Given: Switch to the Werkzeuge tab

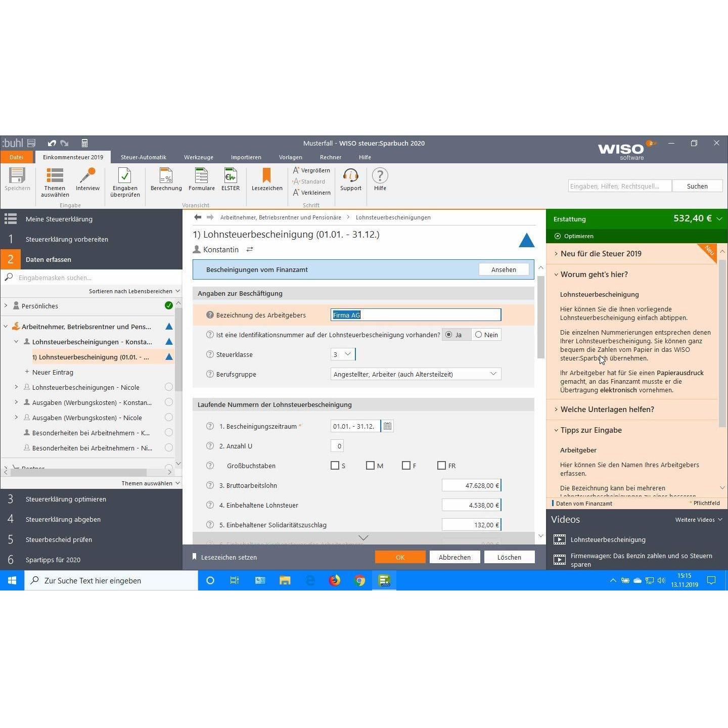Looking at the screenshot, I should point(199,157).
